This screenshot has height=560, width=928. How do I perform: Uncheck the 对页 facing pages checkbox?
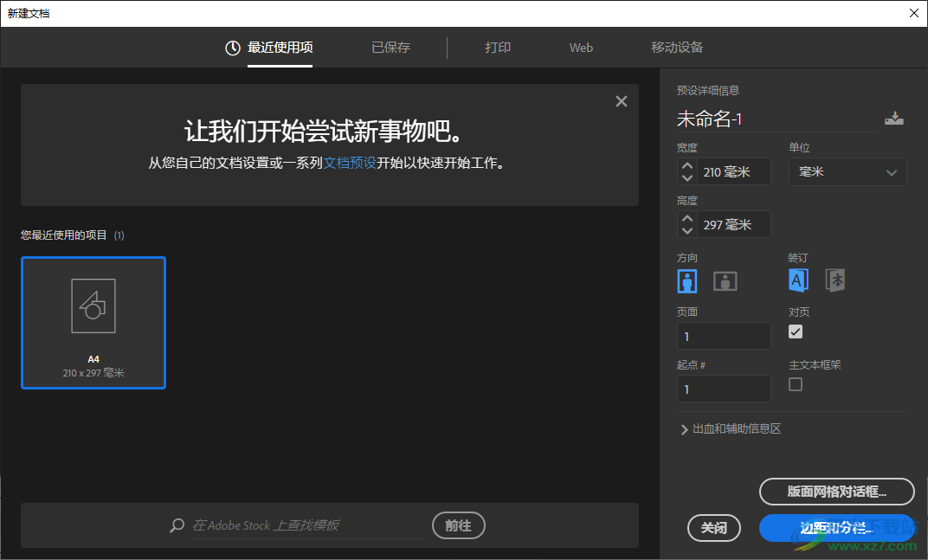[795, 331]
